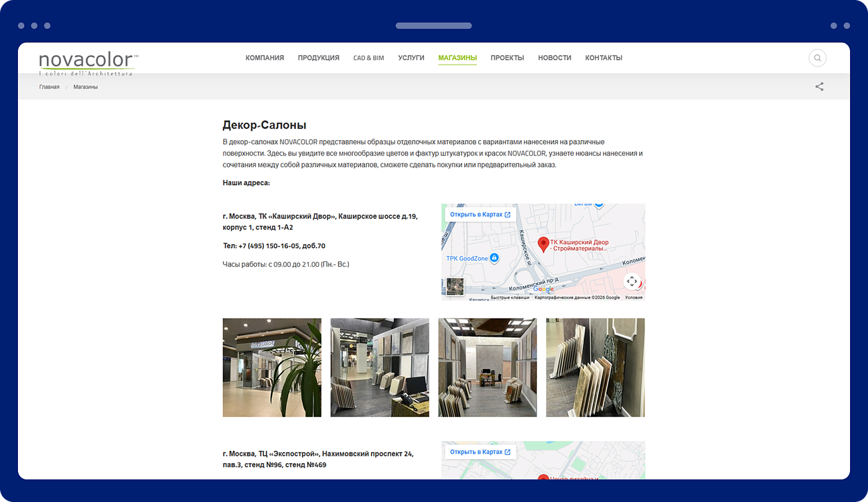Click the Экспострой address text

click(318, 459)
